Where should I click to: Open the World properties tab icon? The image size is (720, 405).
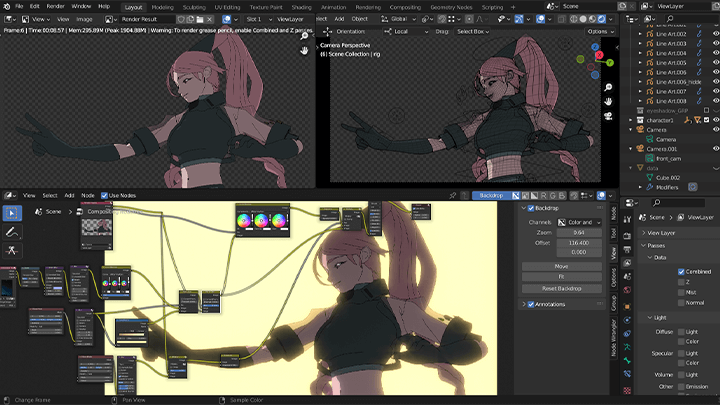[627, 290]
